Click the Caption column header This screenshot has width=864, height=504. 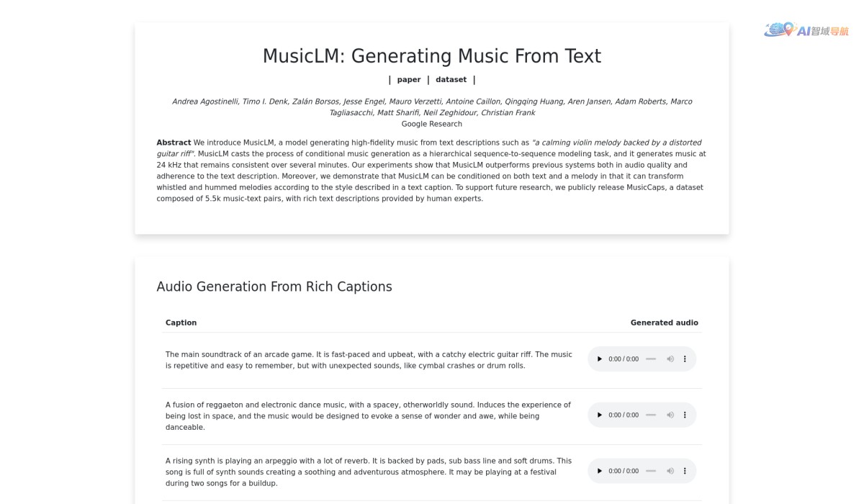click(x=181, y=323)
